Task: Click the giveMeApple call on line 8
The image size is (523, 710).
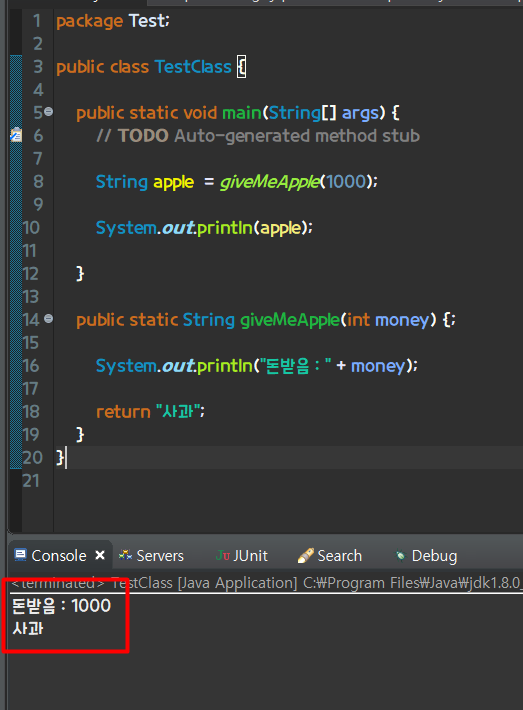Action: (270, 182)
